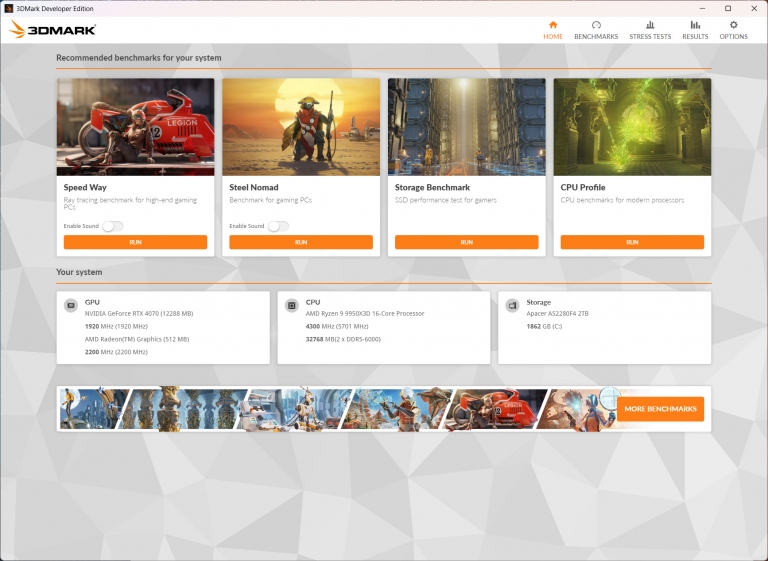
Task: Click the Your system heading
Action: coord(79,272)
